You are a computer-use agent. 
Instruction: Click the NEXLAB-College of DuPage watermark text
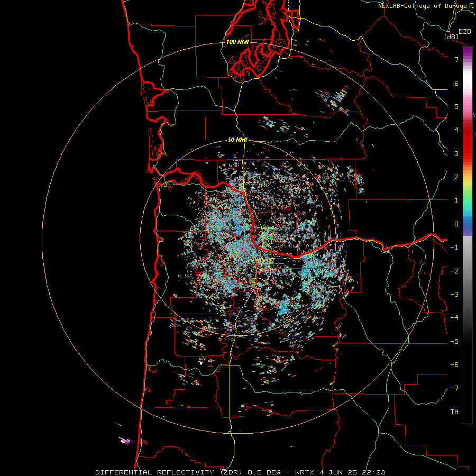click(x=425, y=6)
